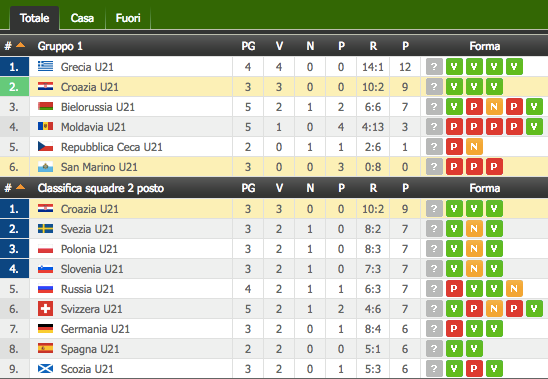The height and width of the screenshot is (379, 548).
Task: Click the red P form badge for Germania U21
Action: point(454,329)
